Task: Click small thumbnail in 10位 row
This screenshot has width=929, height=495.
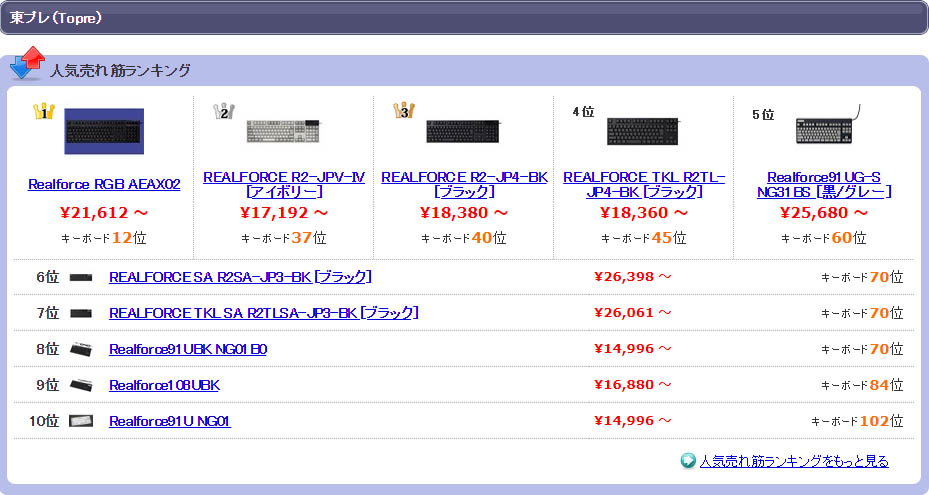Action: pyautogui.click(x=81, y=421)
